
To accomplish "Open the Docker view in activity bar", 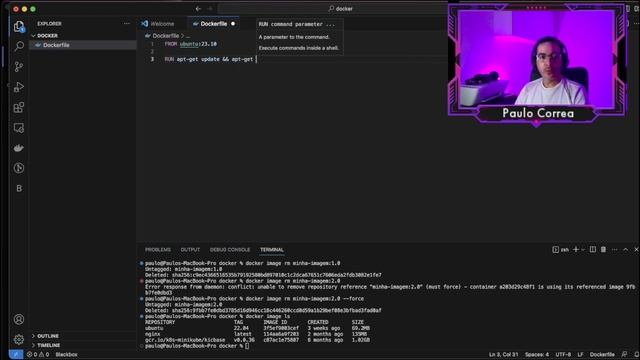I will click(19, 148).
